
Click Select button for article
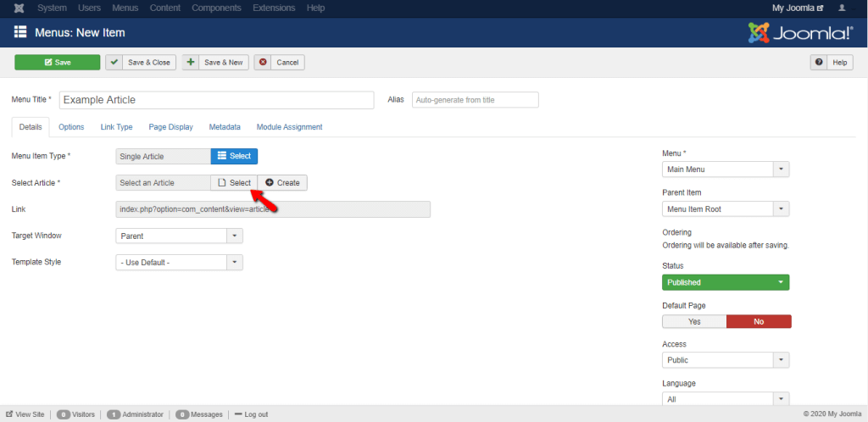(234, 183)
